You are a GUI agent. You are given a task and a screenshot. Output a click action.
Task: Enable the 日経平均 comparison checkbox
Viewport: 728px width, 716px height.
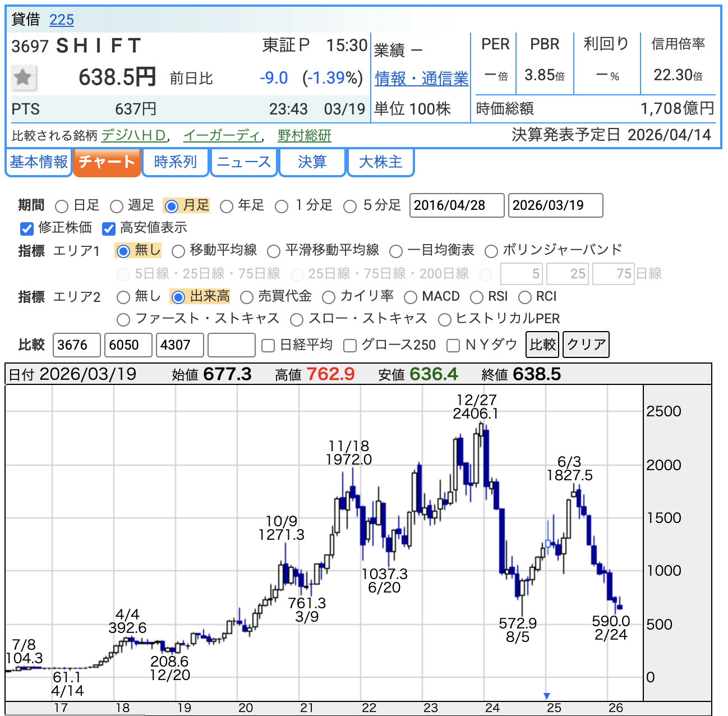pos(268,346)
